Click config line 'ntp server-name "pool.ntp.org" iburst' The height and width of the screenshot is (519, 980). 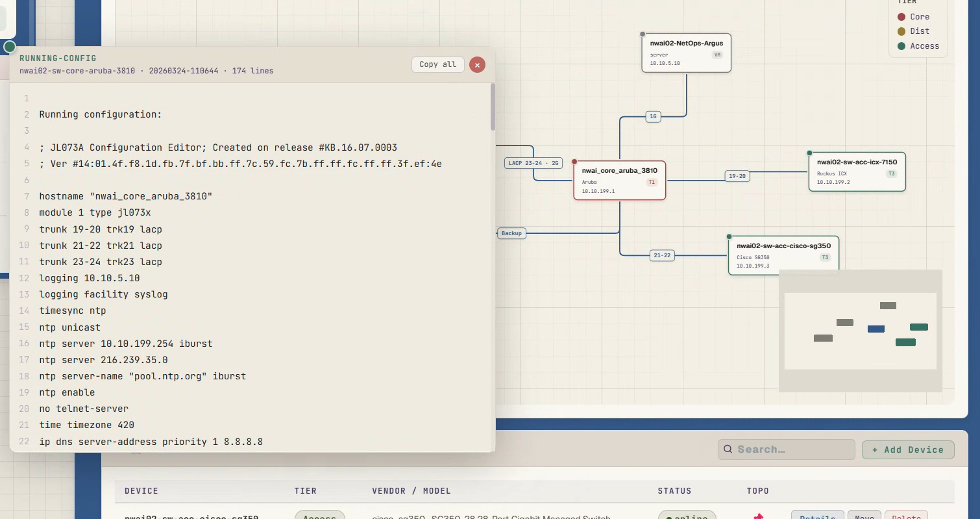coord(143,376)
